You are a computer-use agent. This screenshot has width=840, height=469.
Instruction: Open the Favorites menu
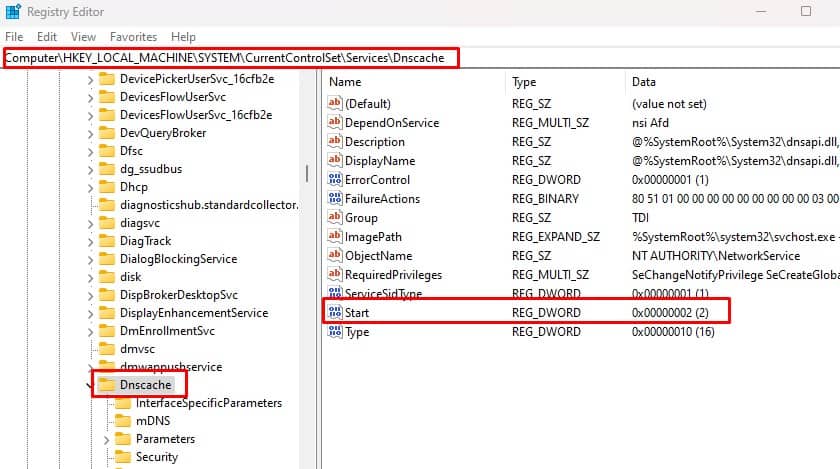[133, 37]
